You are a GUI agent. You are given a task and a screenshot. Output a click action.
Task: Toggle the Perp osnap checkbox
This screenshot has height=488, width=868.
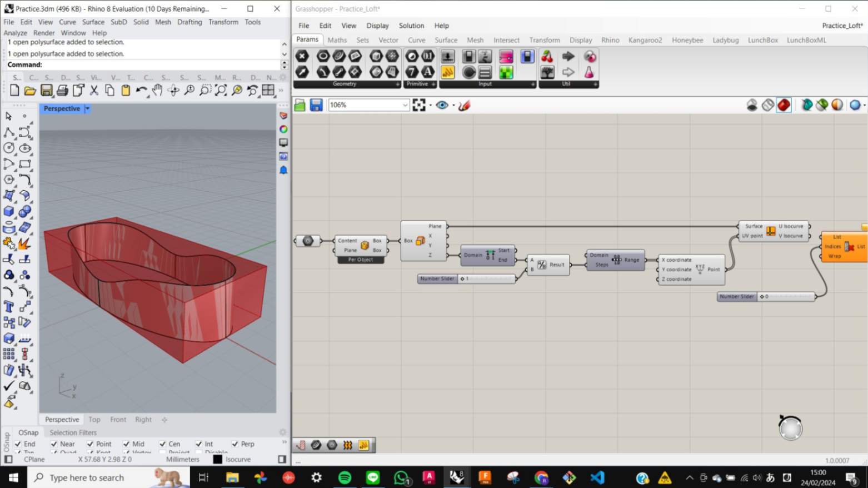pyautogui.click(x=235, y=444)
